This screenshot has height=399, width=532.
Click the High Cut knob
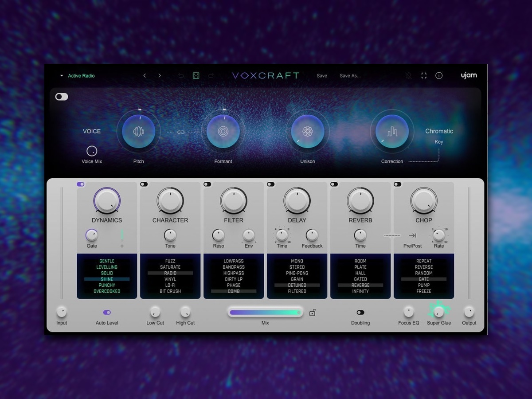tap(185, 312)
